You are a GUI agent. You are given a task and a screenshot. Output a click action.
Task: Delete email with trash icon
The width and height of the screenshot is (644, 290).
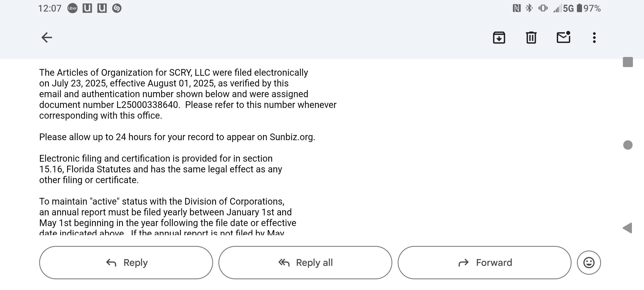tap(531, 37)
